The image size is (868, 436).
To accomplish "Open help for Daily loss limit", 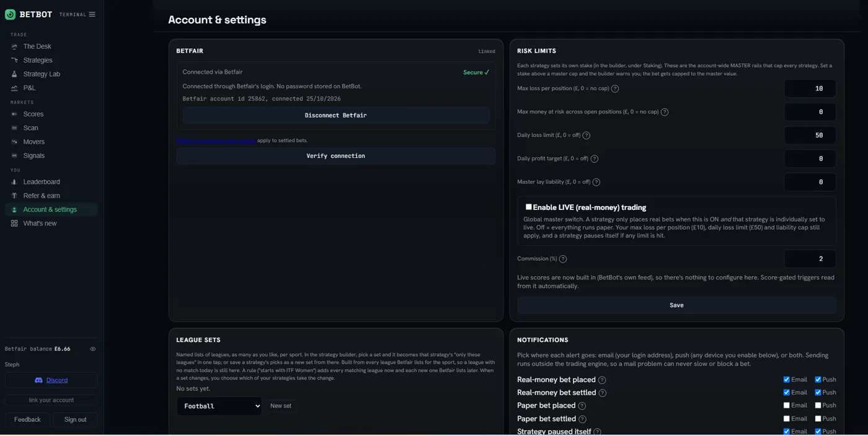I will pyautogui.click(x=587, y=136).
